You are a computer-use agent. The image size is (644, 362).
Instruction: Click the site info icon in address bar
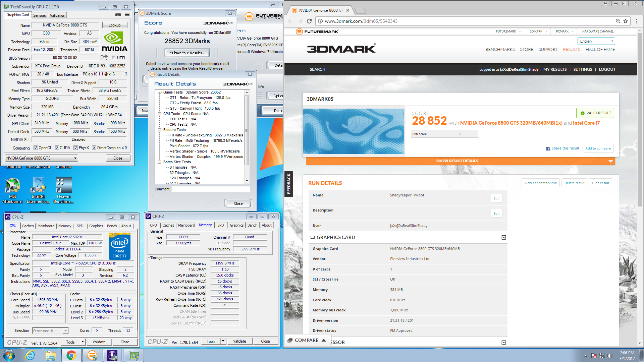pos(320,21)
